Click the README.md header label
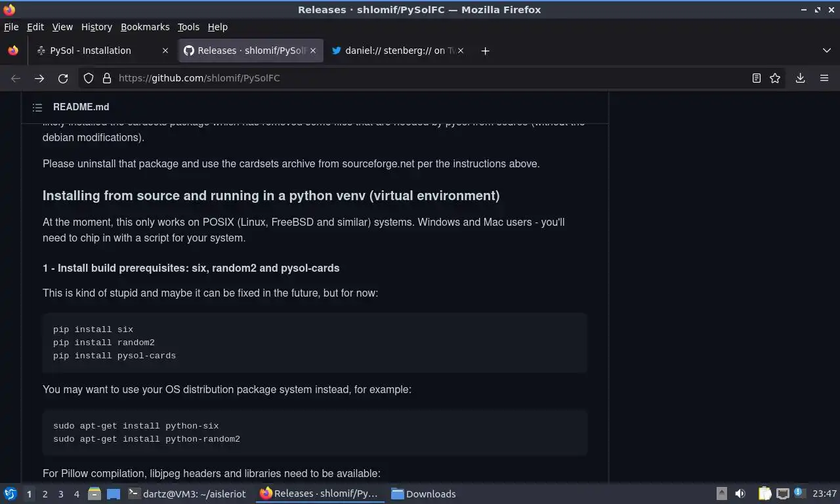Image resolution: width=840 pixels, height=504 pixels. (x=81, y=107)
